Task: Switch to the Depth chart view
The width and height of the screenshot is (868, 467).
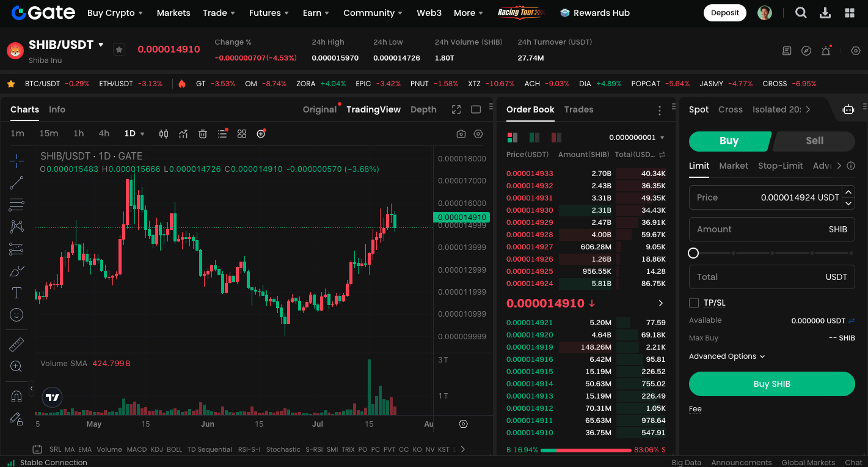Action: coord(423,109)
